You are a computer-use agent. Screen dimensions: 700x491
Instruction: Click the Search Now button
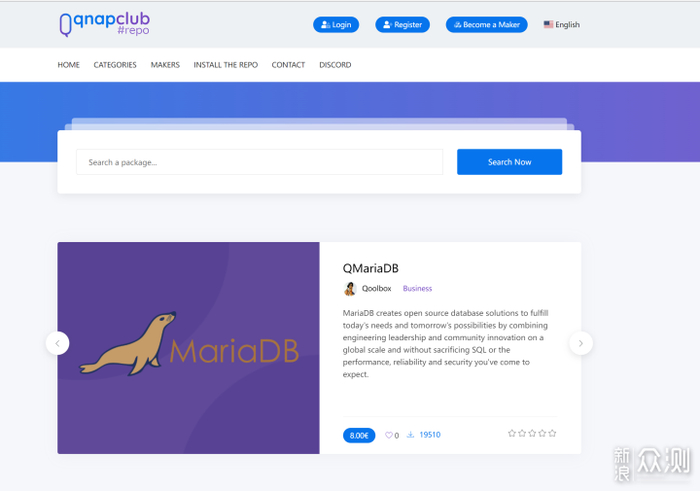click(x=509, y=162)
